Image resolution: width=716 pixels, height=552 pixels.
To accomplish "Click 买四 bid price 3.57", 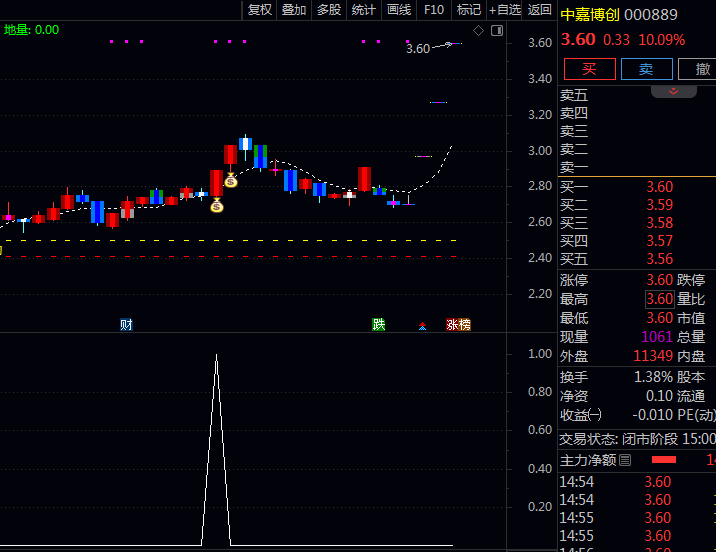I will click(659, 241).
